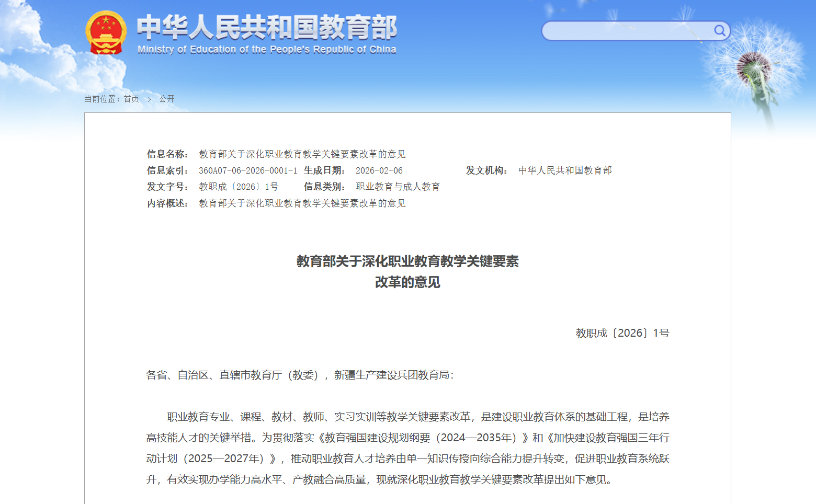Click the article heading 改革的意见
Image resolution: width=816 pixels, height=504 pixels.
click(x=407, y=282)
